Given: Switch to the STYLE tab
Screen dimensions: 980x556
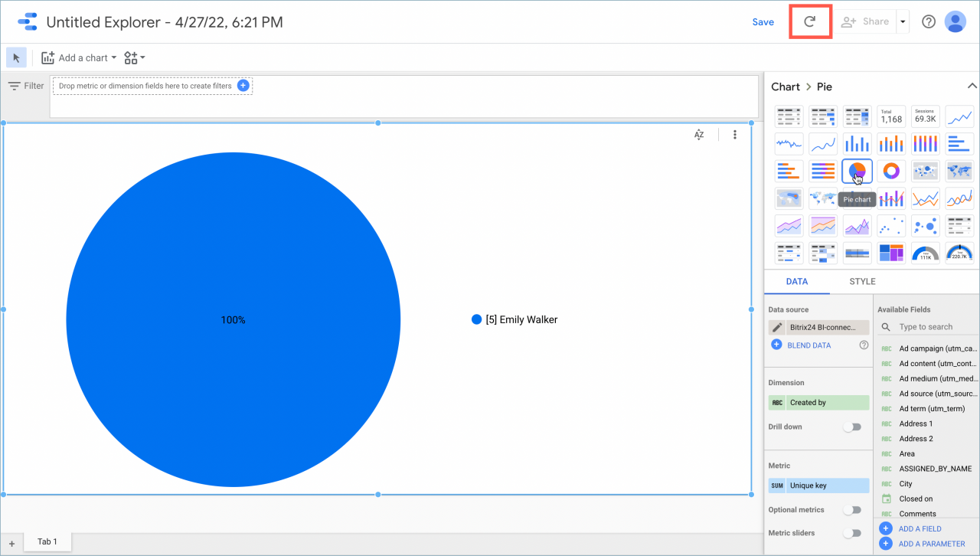Looking at the screenshot, I should pos(862,281).
